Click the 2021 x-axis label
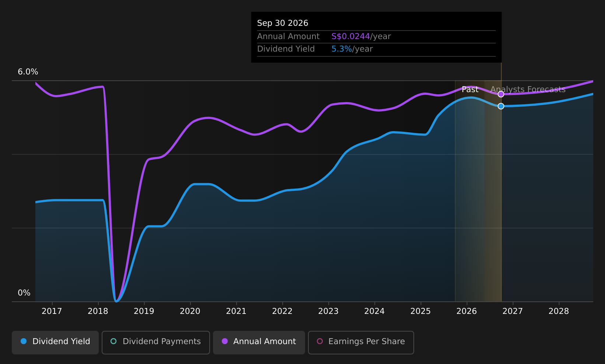 pyautogui.click(x=236, y=311)
